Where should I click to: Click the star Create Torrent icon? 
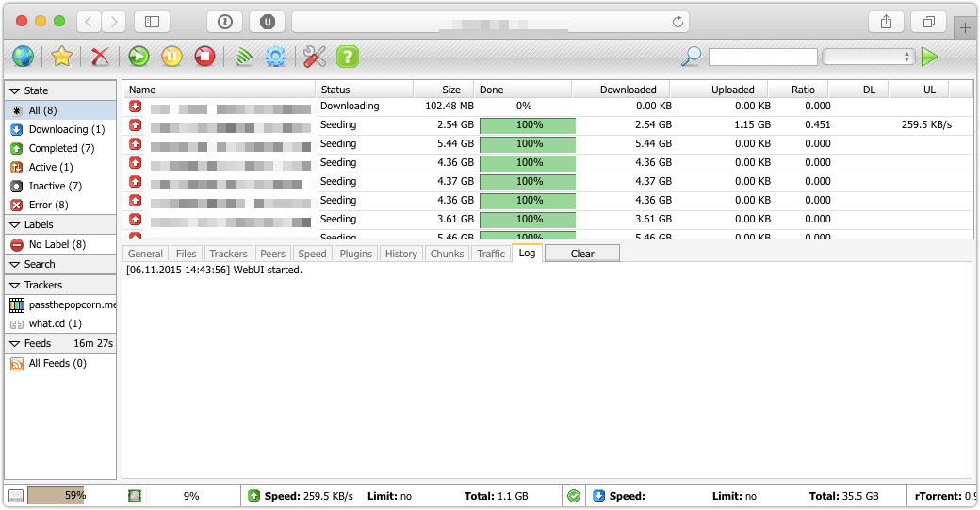tap(62, 57)
